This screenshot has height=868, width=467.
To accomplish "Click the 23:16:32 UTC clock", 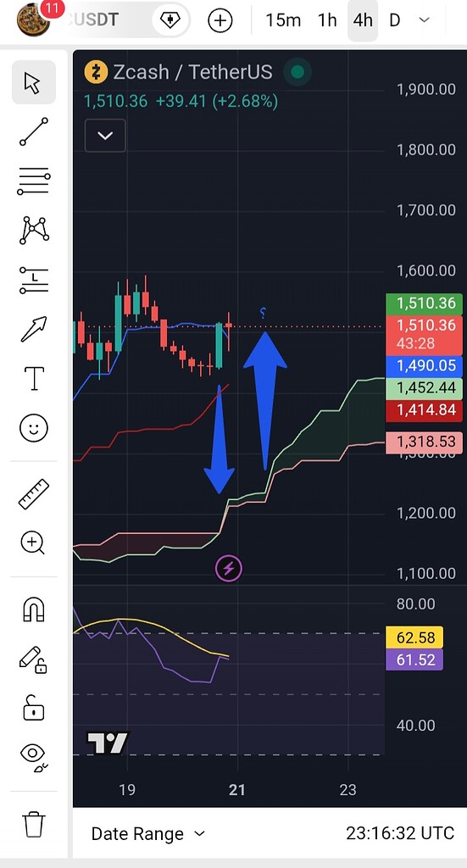I will point(400,834).
